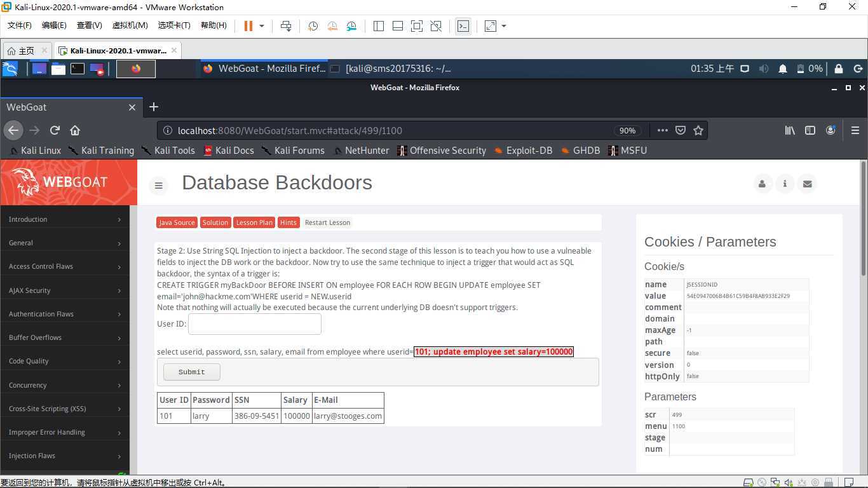Click the VMware thumbnail bar view icon
The width and height of the screenshot is (868, 488).
[398, 26]
